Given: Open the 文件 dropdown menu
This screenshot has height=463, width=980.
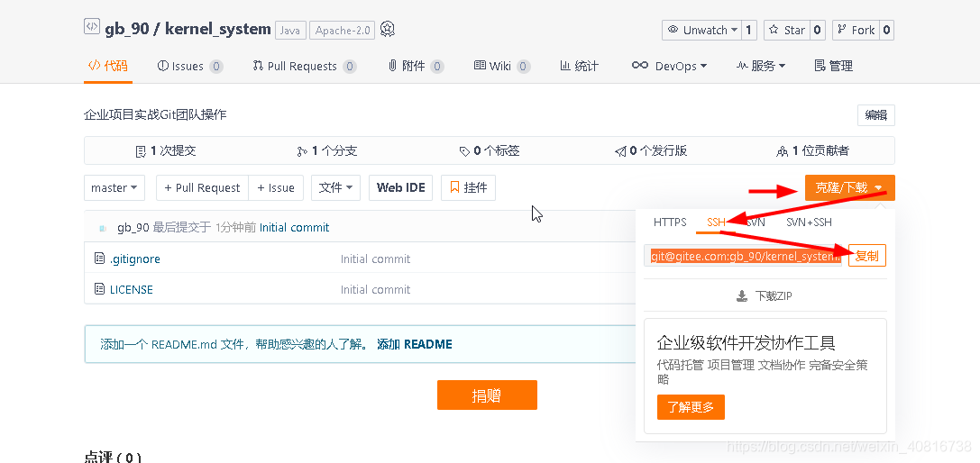Looking at the screenshot, I should pos(335,188).
